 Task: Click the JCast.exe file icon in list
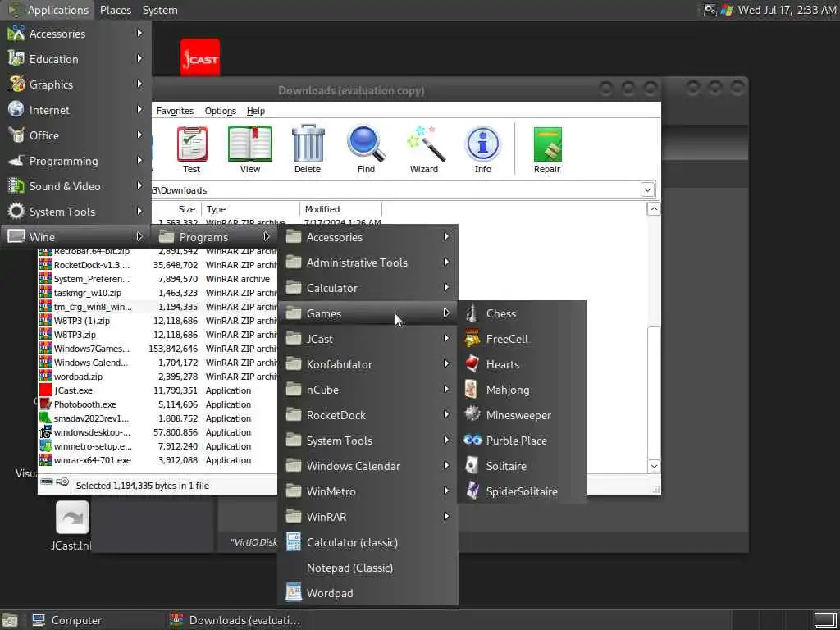click(x=46, y=390)
